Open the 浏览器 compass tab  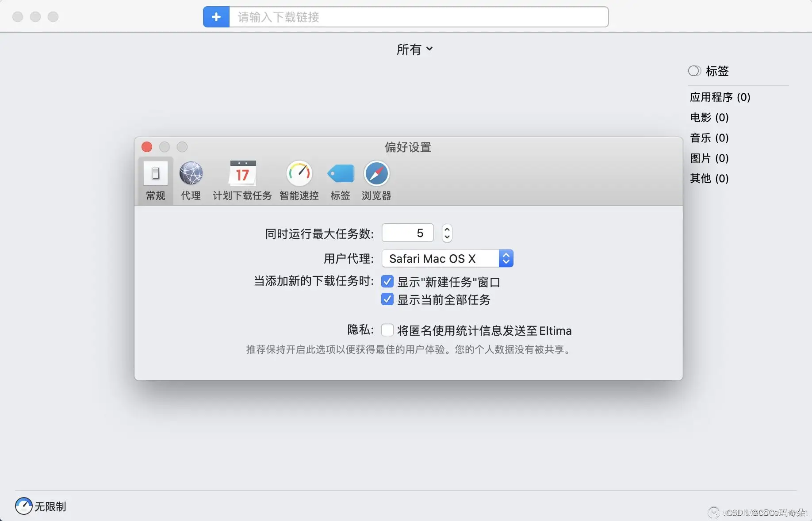coord(376,180)
